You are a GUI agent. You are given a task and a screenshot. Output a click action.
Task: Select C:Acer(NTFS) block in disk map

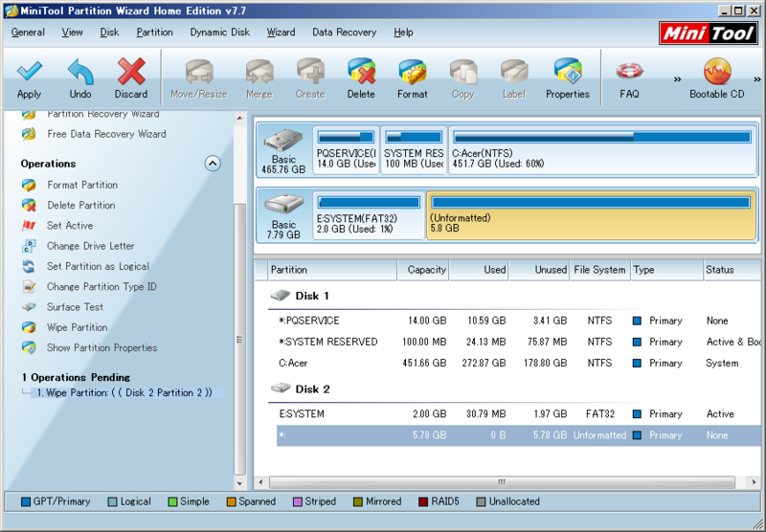(602, 150)
